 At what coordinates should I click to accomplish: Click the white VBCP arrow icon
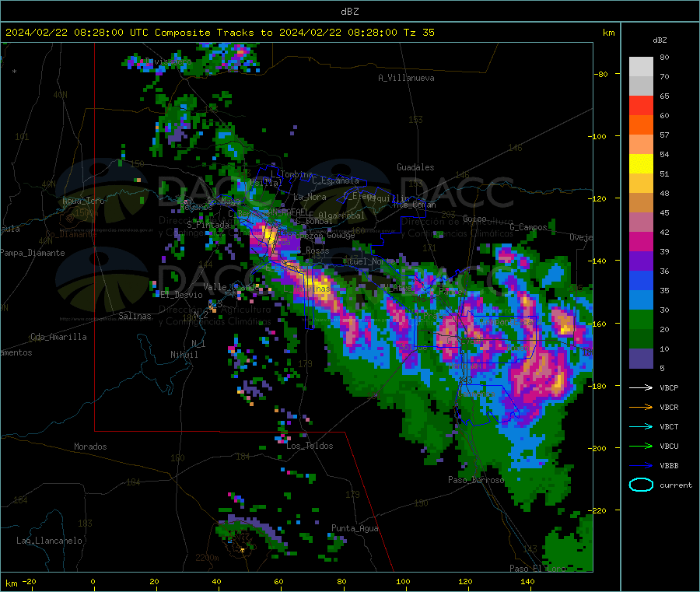coord(641,387)
